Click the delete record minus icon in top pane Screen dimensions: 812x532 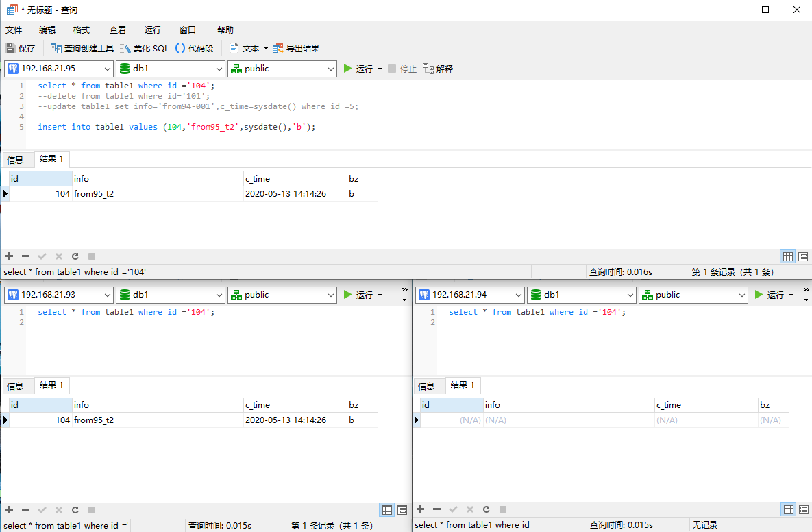[x=26, y=256]
